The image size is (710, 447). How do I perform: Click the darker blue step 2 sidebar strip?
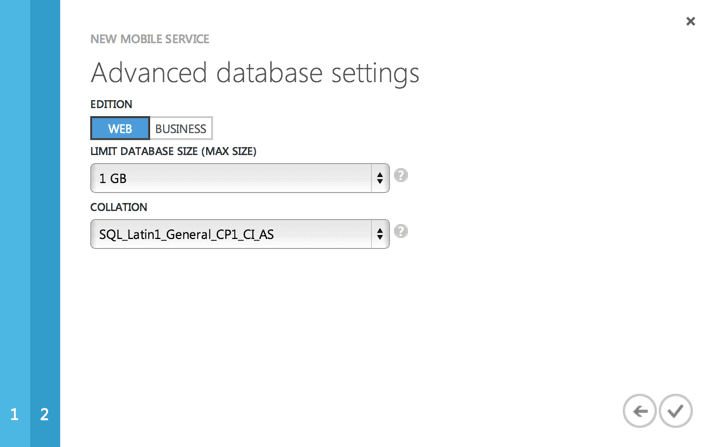tap(45, 200)
